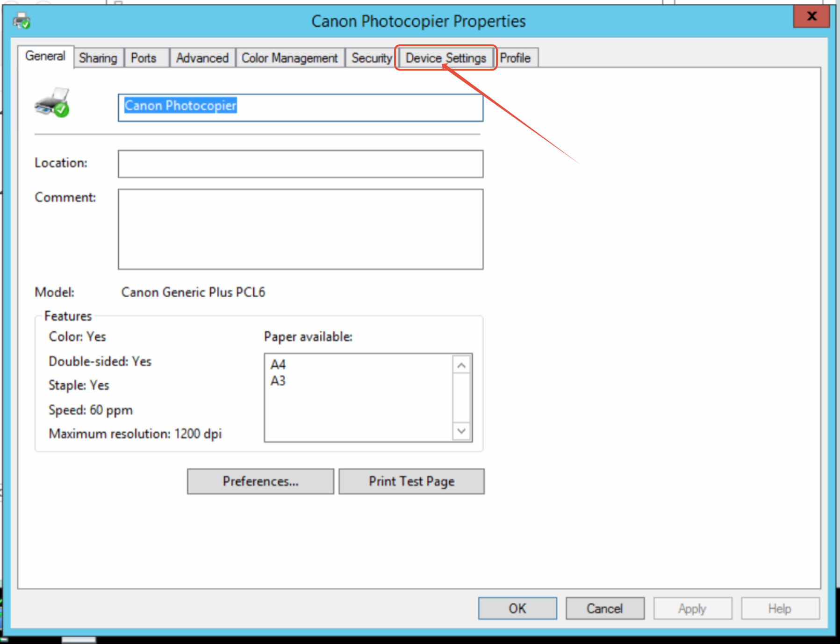Click the 'Location:' label
This screenshot has width=840, height=644.
(x=61, y=163)
